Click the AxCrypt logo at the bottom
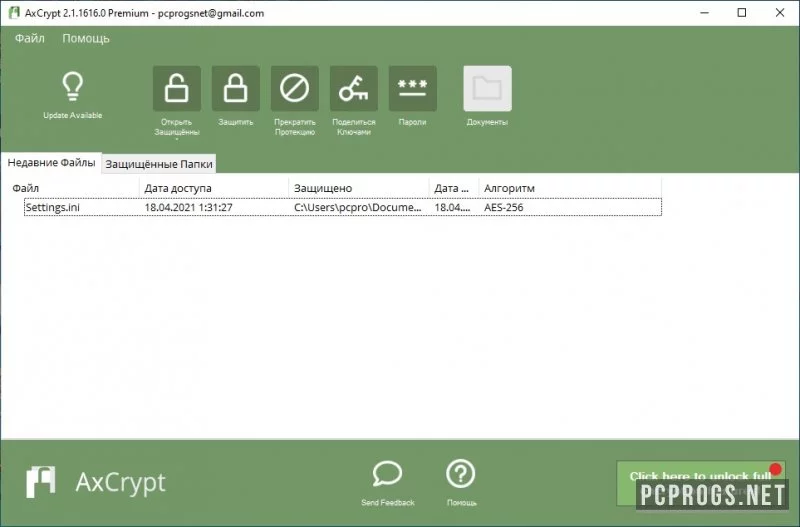 [96, 482]
